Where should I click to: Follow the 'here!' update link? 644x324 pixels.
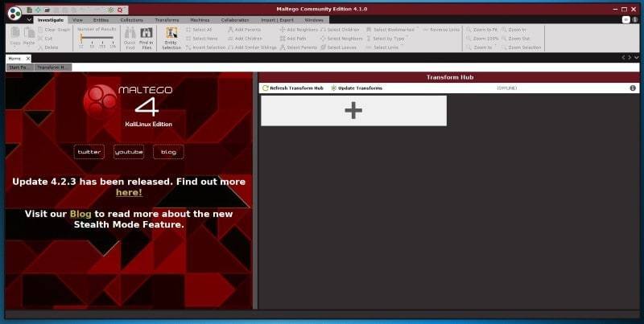[129, 192]
